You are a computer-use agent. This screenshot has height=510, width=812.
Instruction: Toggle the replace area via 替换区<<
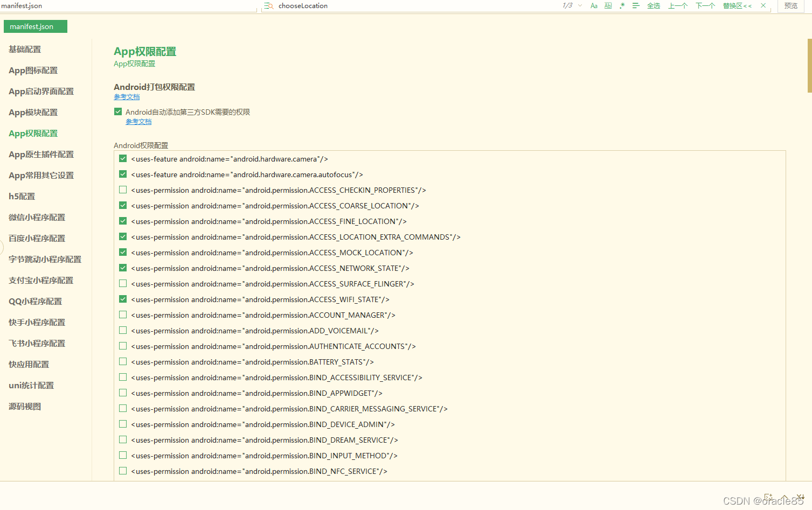(737, 6)
